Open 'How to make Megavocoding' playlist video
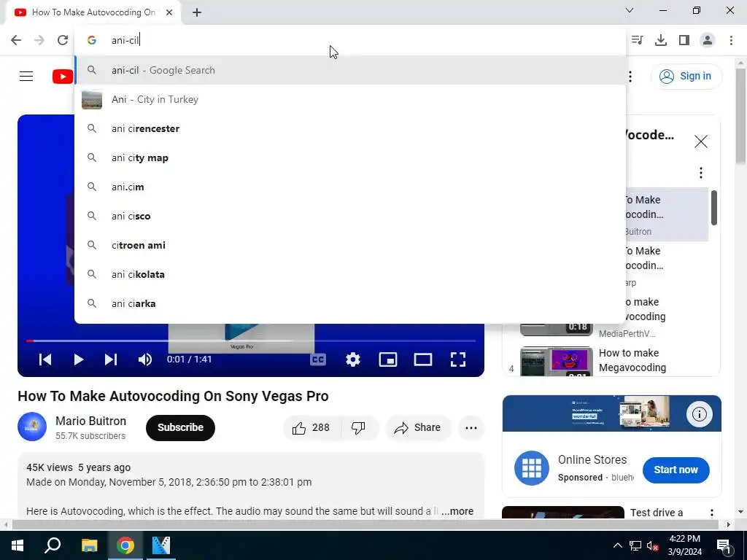Screen dimensions: 747x560 (612, 360)
